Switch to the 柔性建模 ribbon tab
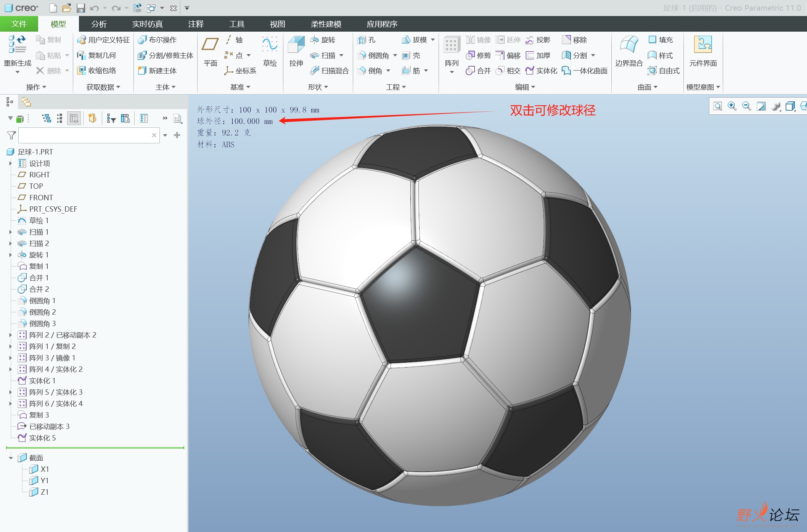This screenshot has height=532, width=807. pos(326,24)
